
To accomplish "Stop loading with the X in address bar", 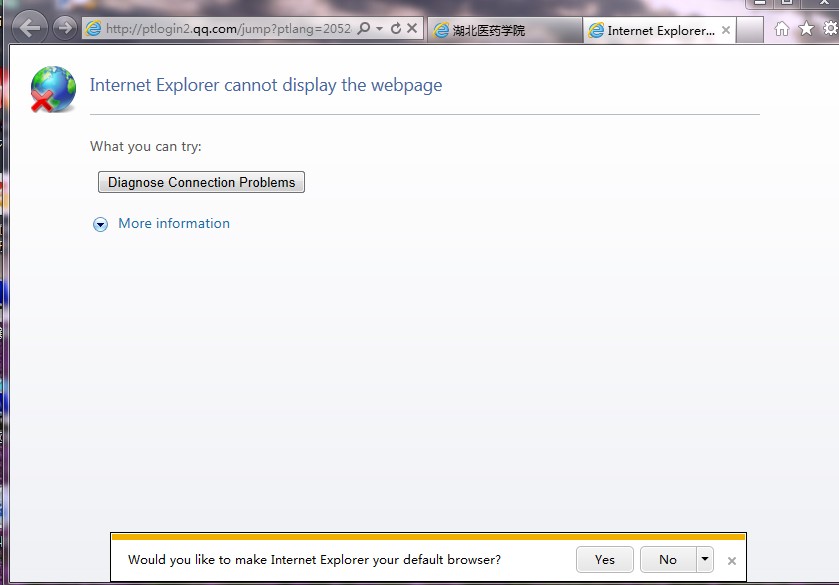I will pos(411,28).
